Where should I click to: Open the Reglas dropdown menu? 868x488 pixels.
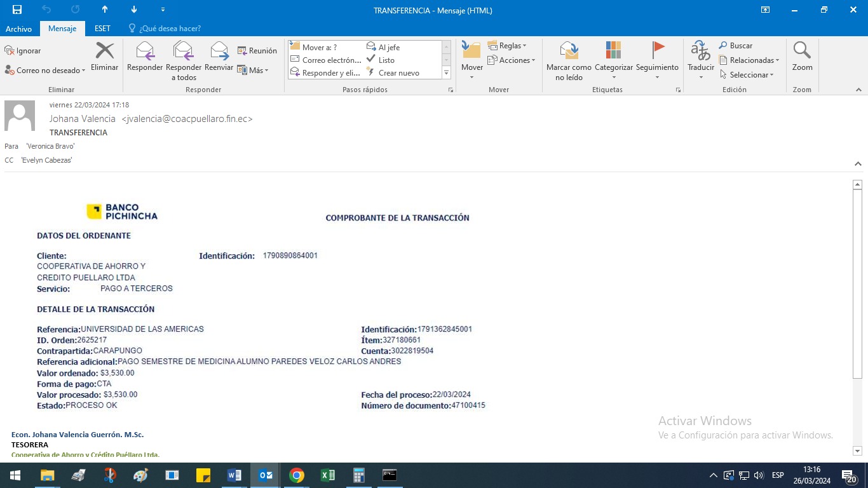[x=507, y=46]
